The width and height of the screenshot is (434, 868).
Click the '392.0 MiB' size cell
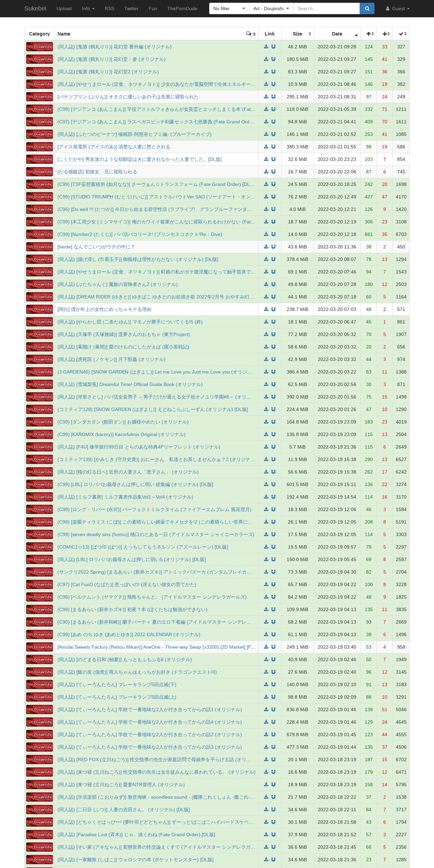tap(297, 397)
